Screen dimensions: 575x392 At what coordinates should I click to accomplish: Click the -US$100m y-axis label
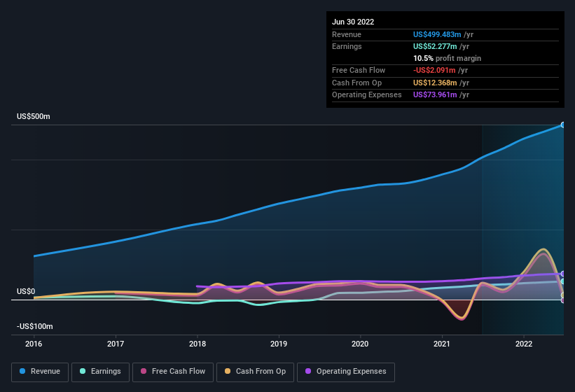35,326
